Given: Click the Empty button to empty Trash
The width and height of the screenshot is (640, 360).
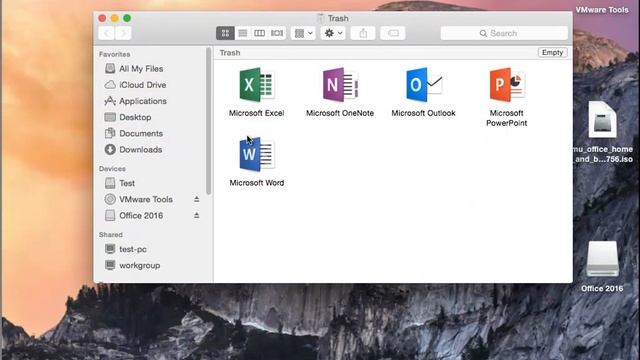Looking at the screenshot, I should click(x=553, y=53).
